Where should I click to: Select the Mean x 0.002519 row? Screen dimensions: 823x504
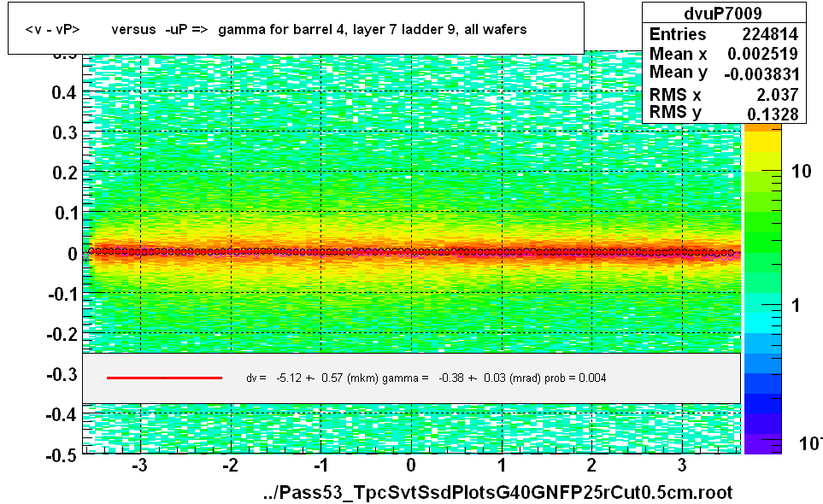coord(724,54)
